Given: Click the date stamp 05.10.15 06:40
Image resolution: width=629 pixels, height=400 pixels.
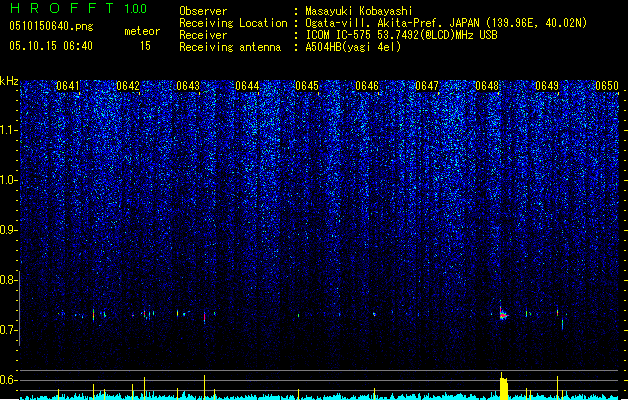Looking at the screenshot, I should [x=51, y=46].
